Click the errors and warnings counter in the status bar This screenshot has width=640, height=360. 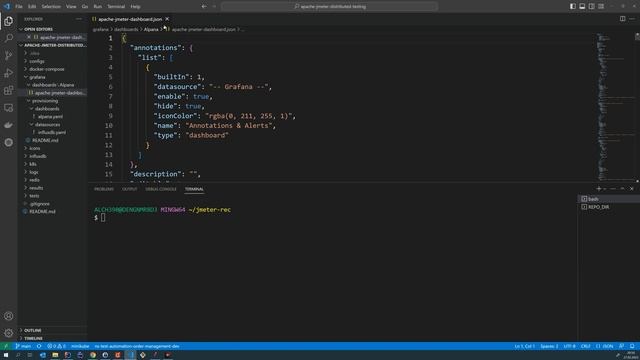pos(56,346)
